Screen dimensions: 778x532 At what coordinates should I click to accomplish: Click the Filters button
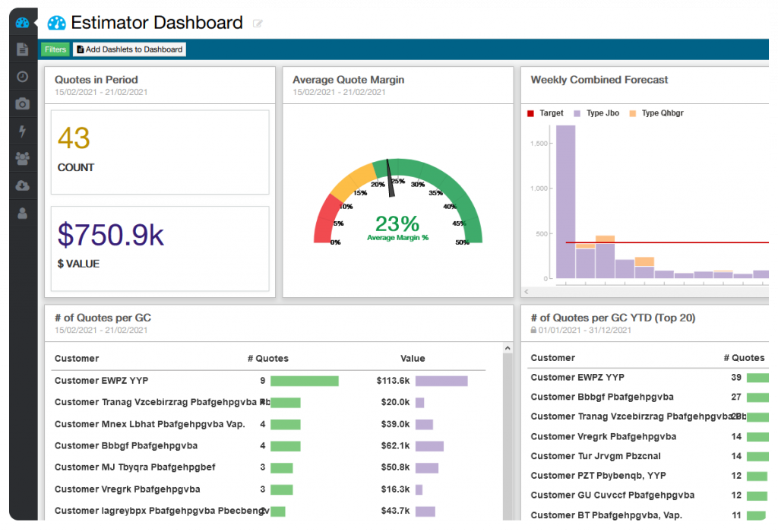pos(55,49)
